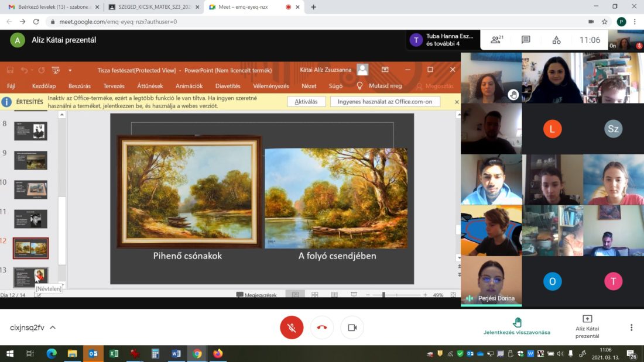
Task: Open Excel from the taskbar
Action: [114, 353]
